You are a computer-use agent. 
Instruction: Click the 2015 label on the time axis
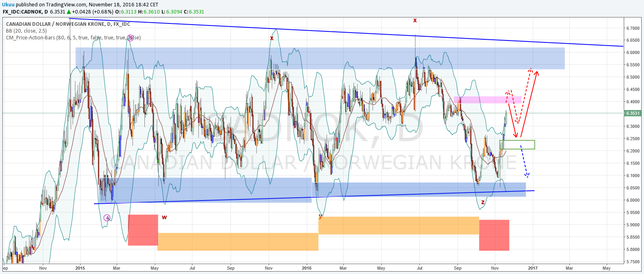click(x=80, y=268)
